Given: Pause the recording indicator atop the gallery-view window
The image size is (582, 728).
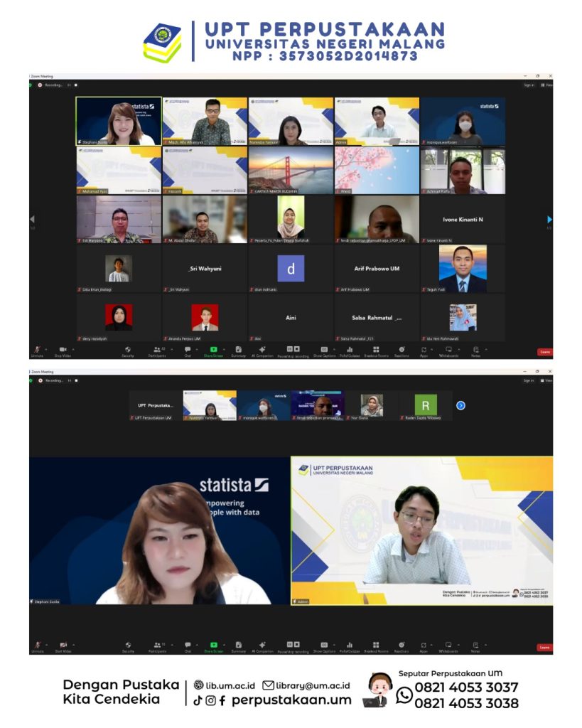Looking at the screenshot, I should 69,85.
